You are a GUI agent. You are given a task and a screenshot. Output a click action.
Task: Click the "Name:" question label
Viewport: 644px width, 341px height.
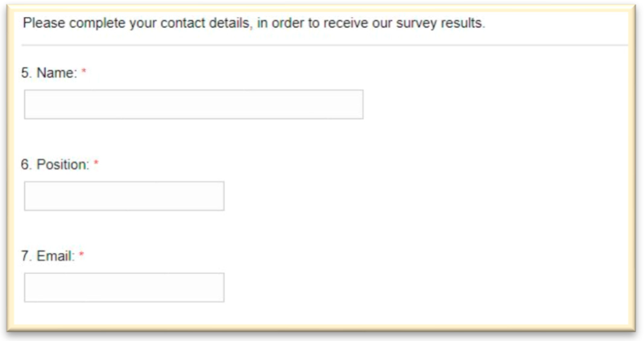tap(57, 73)
